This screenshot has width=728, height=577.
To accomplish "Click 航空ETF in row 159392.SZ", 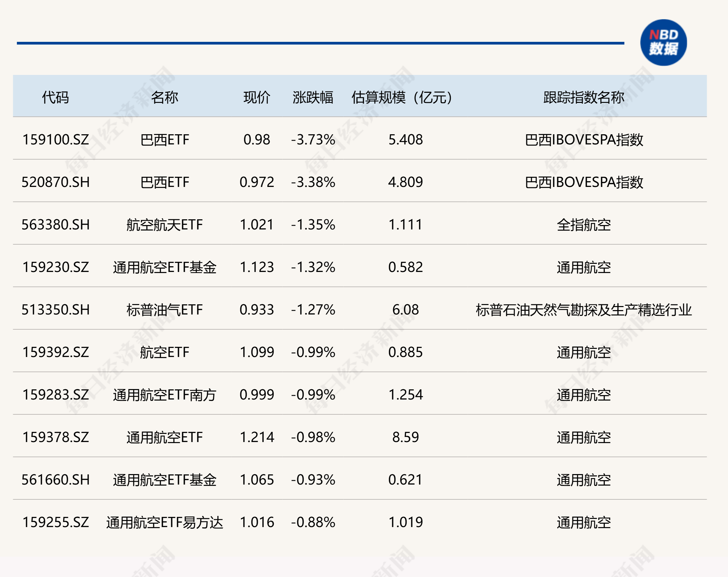I will pos(164,352).
